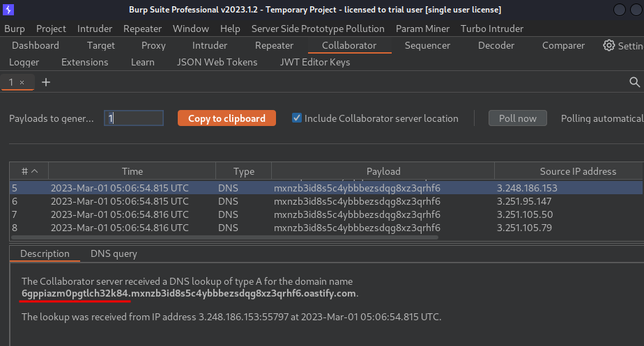Screen dimensions: 644x346
Task: Switch to the Extensions tab
Action: pyautogui.click(x=84, y=63)
